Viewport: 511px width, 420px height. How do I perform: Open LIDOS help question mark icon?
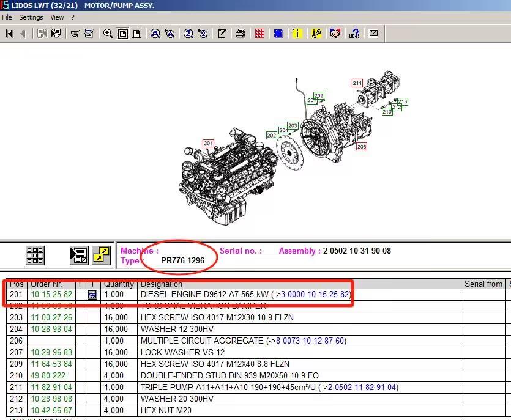click(354, 33)
